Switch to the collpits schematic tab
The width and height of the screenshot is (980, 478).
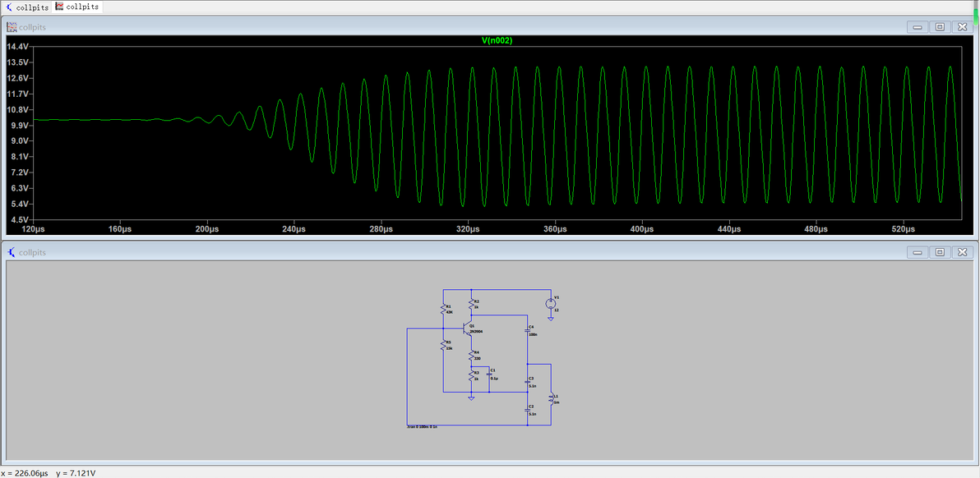[x=26, y=7]
